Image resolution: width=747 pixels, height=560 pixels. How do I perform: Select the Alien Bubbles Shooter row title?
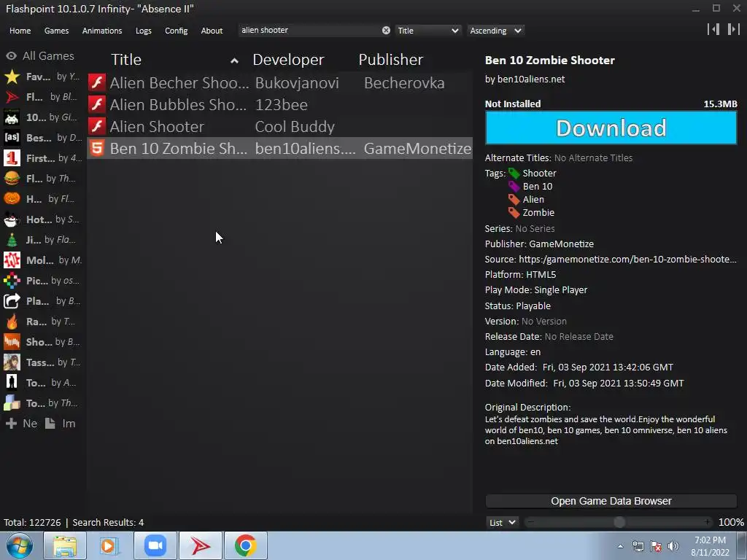point(178,105)
